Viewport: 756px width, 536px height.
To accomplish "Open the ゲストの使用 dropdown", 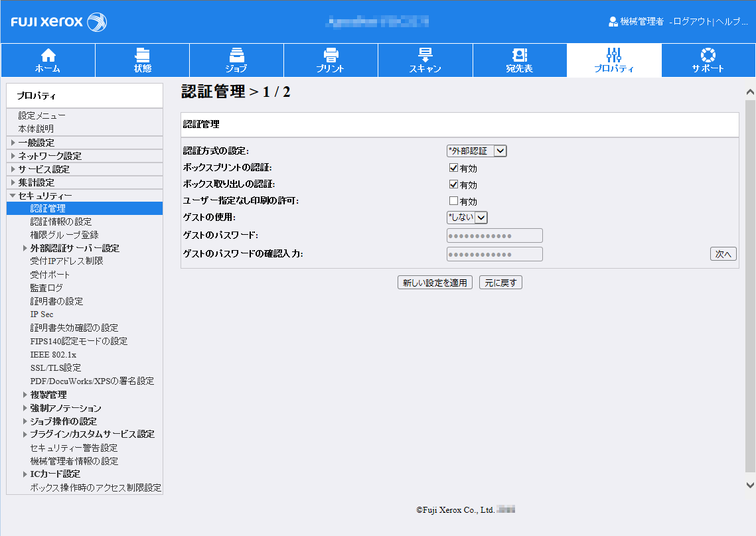I will pyautogui.click(x=467, y=217).
